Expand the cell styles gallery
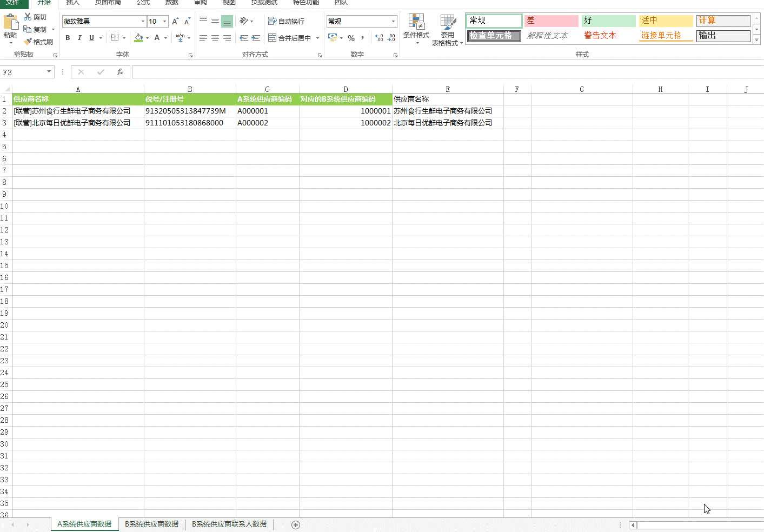Screen dimensions: 764x532 pos(756,40)
